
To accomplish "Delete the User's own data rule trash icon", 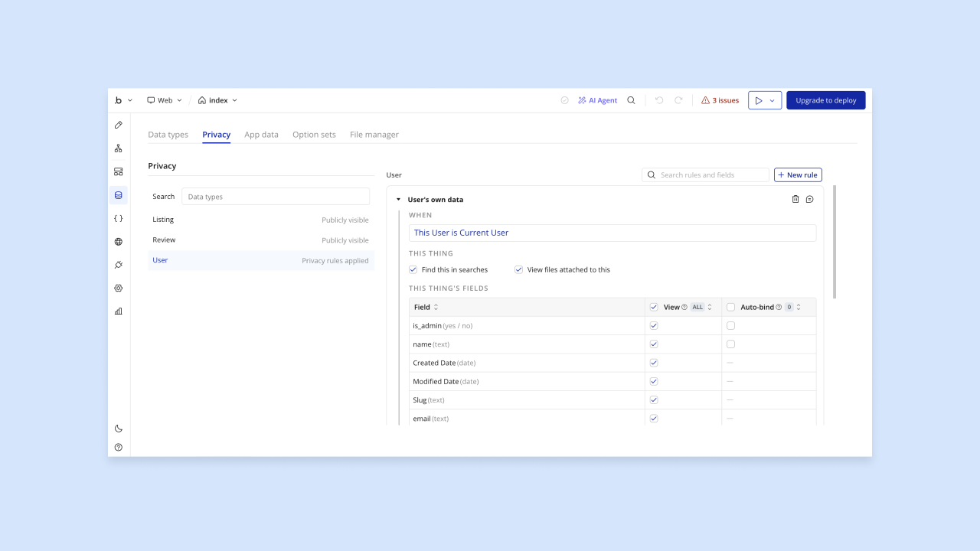I will (x=795, y=199).
